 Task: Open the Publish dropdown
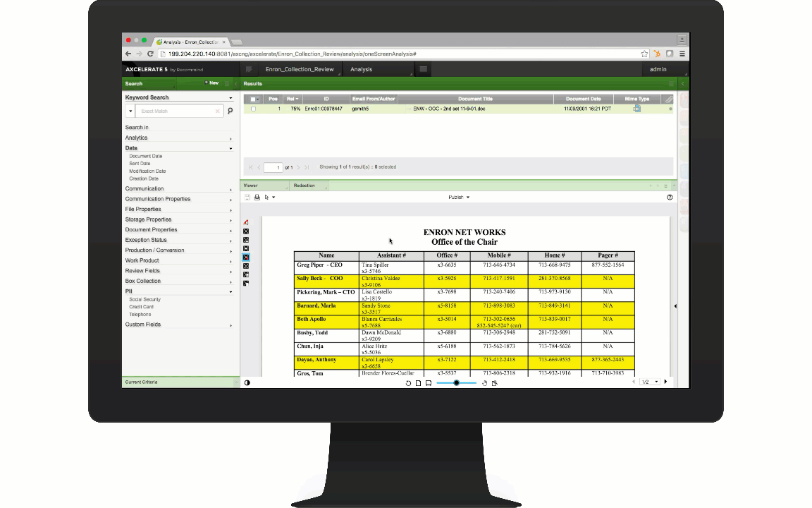tap(459, 198)
